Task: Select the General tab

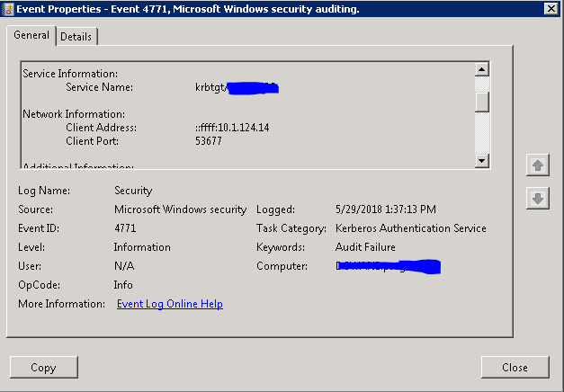Action: 31,35
